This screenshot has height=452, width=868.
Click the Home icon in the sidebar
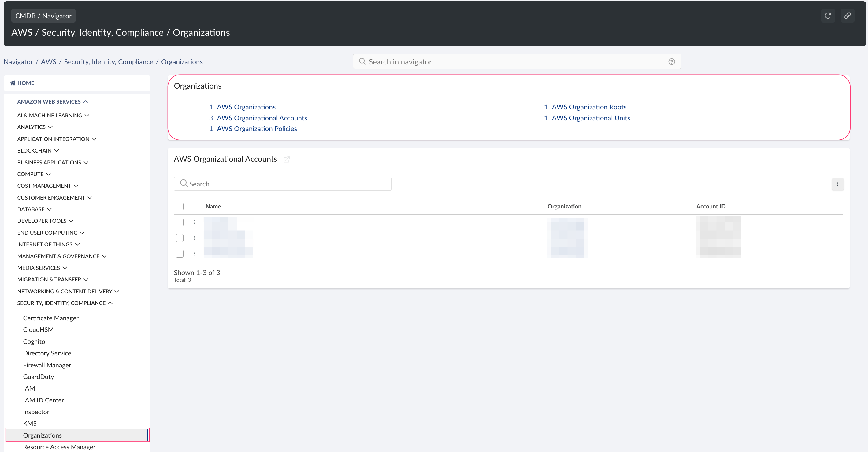[13, 83]
